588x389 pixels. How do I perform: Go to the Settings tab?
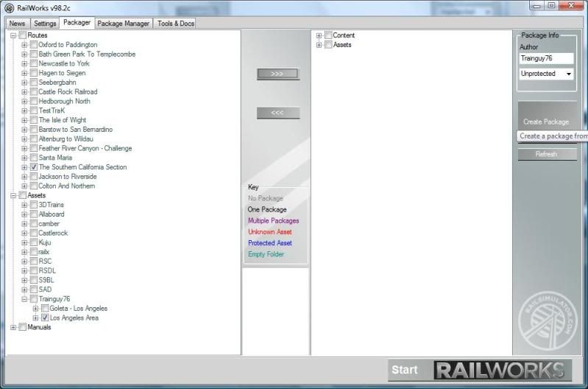pos(45,24)
